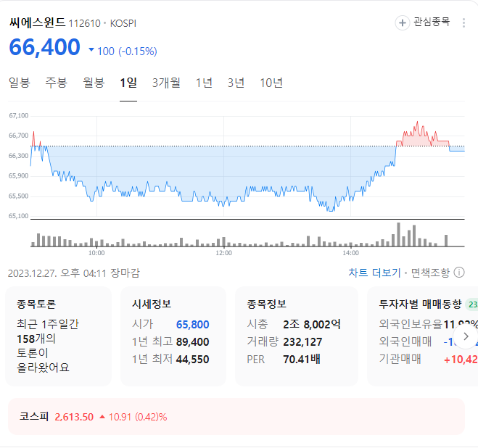478x448 pixels.
Task: Open the 투자자별 매매동향 card
Action: [423, 336]
